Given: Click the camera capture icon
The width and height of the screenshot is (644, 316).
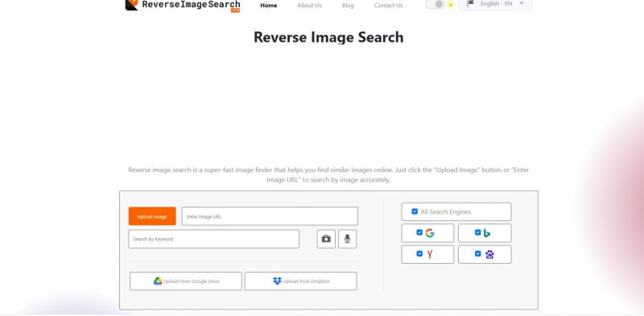Looking at the screenshot, I should point(326,239).
